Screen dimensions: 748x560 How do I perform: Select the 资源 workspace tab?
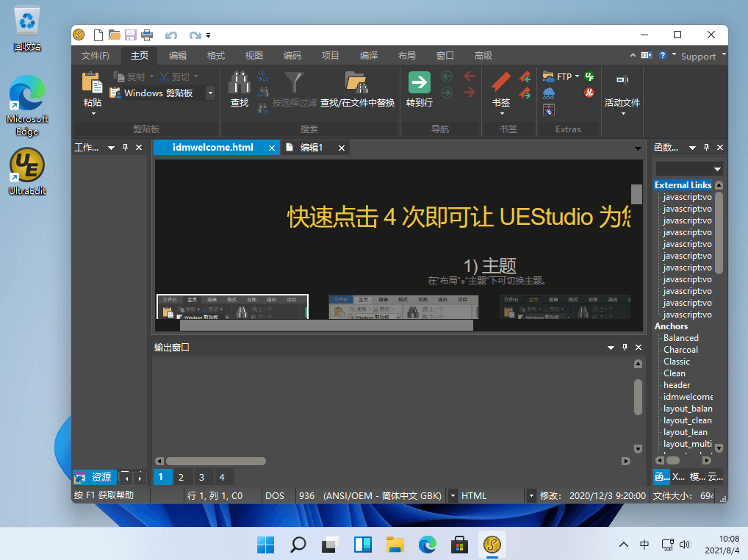(95, 477)
